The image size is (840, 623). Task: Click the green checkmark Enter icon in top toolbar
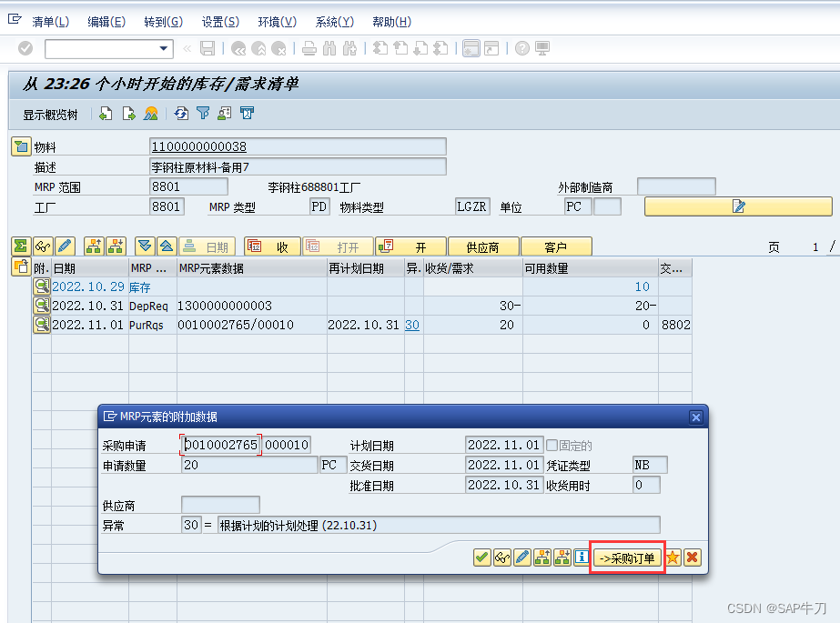pyautogui.click(x=25, y=49)
